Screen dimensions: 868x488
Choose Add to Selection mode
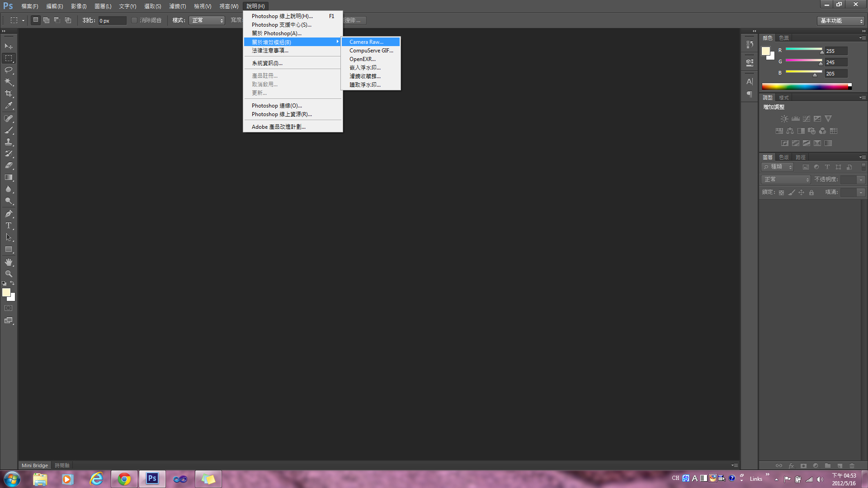(x=47, y=20)
